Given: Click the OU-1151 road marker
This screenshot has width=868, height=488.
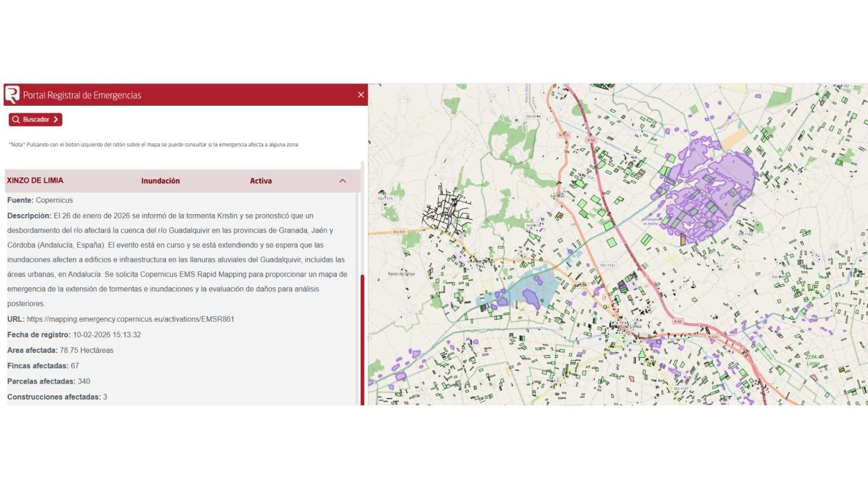Looking at the screenshot, I should point(608,265).
